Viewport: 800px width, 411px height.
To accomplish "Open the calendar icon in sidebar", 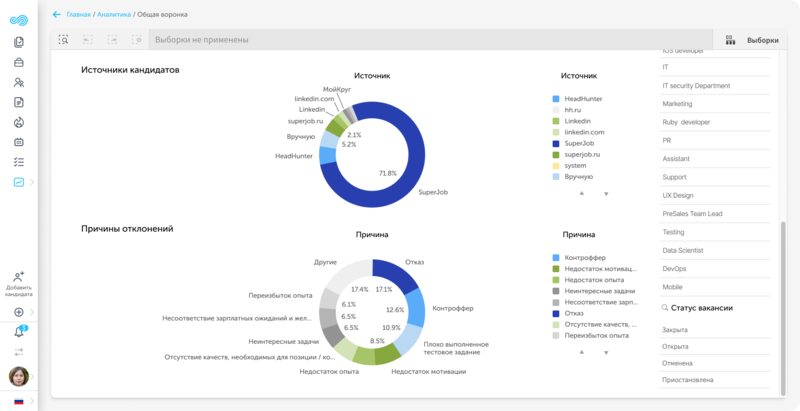I will tap(19, 142).
